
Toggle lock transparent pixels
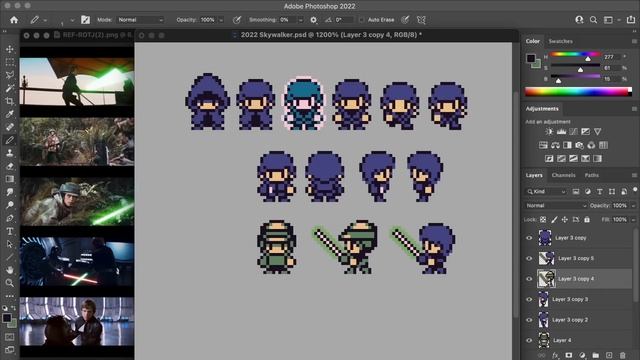click(543, 220)
